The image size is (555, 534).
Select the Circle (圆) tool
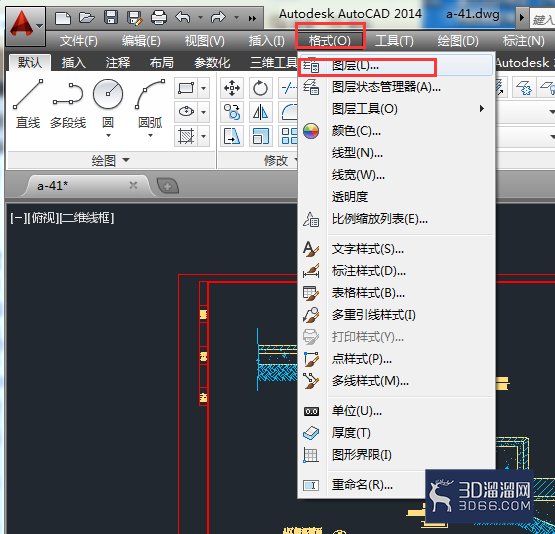108,104
